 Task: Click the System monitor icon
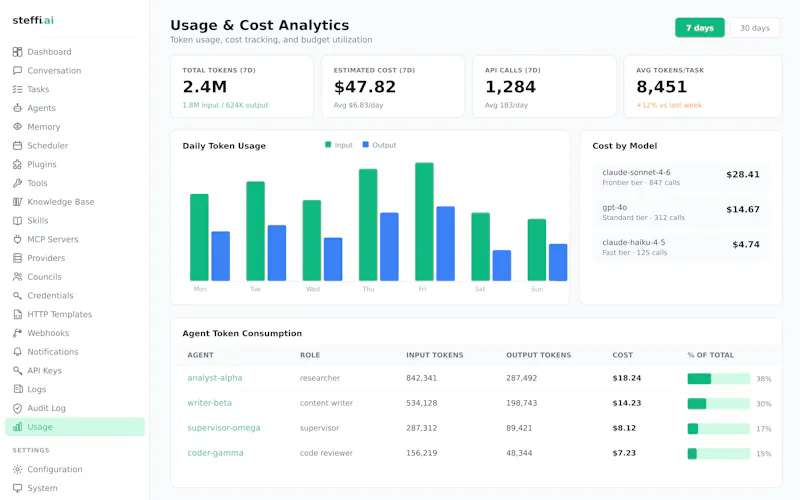tap(17, 488)
